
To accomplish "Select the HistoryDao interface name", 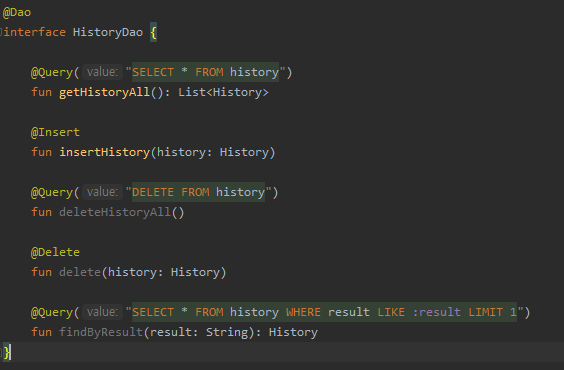I will [108, 32].
